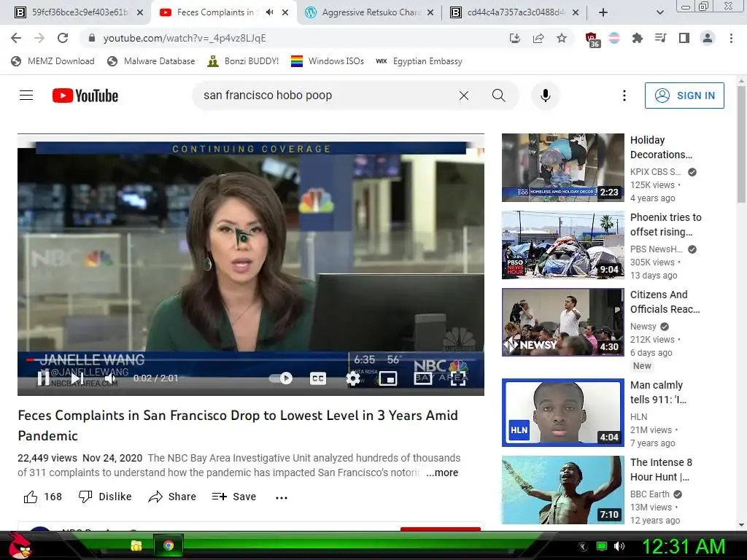Click the 12:31 AM taskbar clock
Image resolution: width=747 pixels, height=560 pixels.
point(683,546)
